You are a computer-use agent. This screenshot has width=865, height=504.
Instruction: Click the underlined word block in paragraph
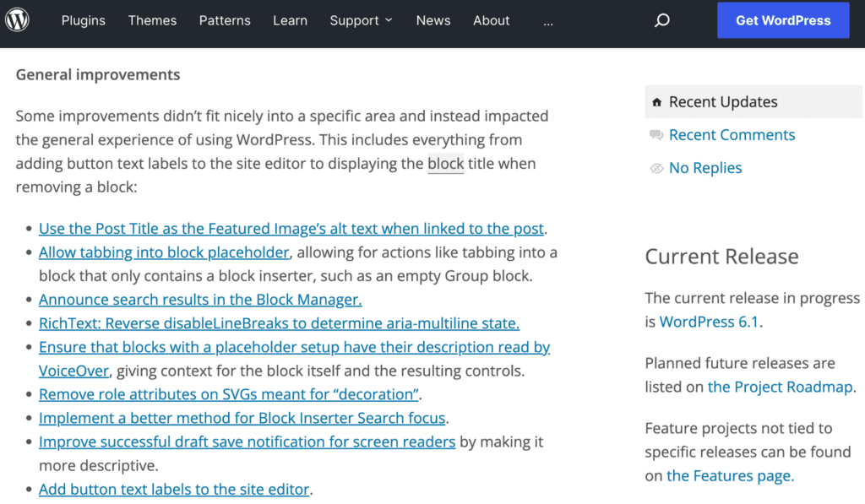(445, 163)
